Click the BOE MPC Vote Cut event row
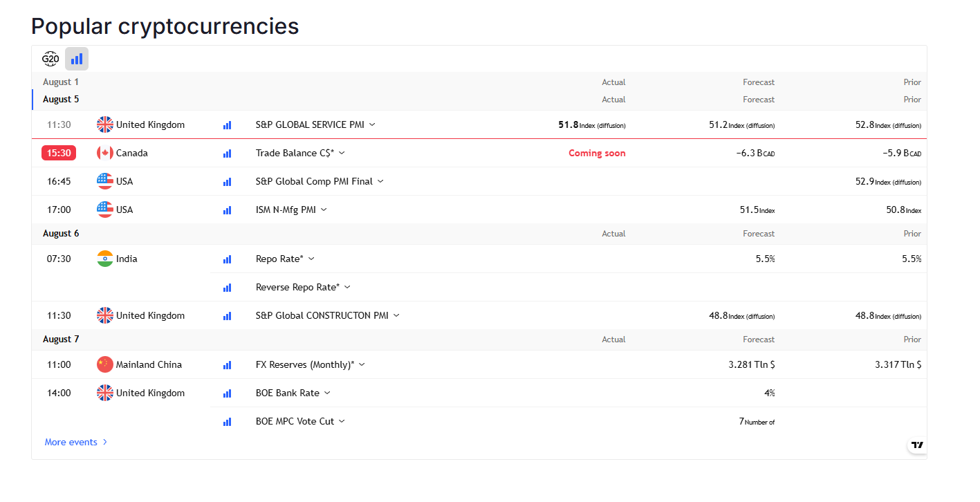 pyautogui.click(x=295, y=421)
